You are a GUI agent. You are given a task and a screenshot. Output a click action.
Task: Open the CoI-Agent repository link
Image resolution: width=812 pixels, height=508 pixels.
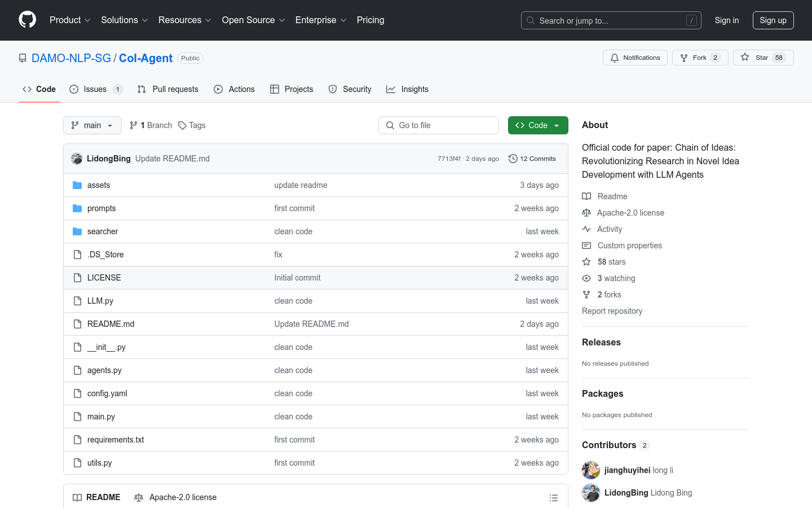click(x=145, y=58)
